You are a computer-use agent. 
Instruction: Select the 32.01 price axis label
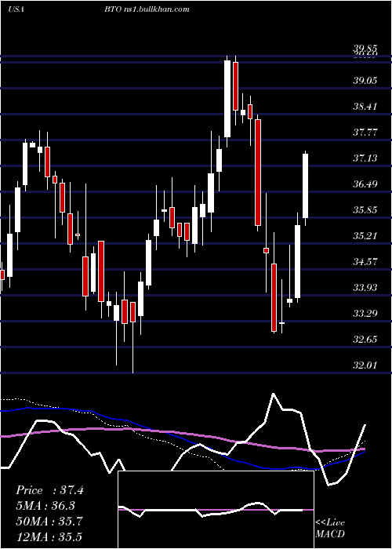coord(365,365)
